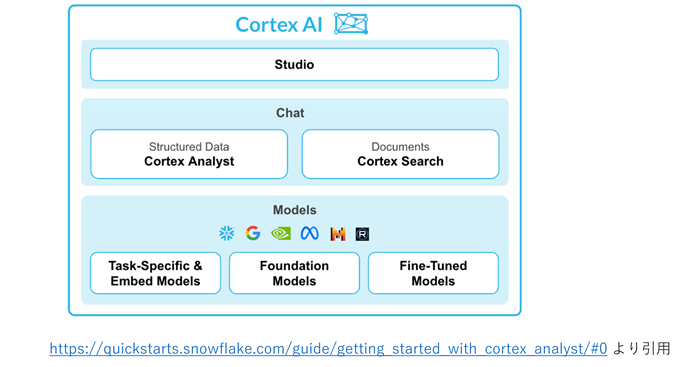Click Task-Specific & Embed Models box
This screenshot has width=680, height=367.
(x=155, y=273)
